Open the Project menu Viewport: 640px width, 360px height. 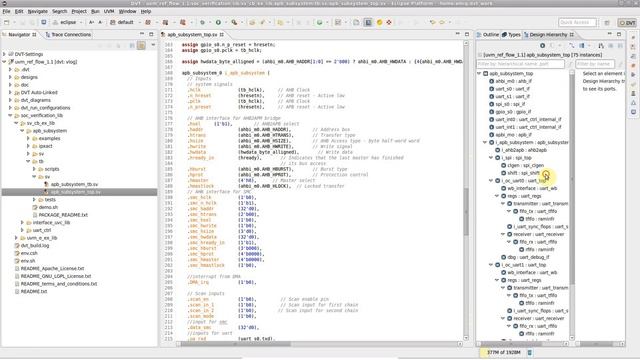click(x=79, y=11)
